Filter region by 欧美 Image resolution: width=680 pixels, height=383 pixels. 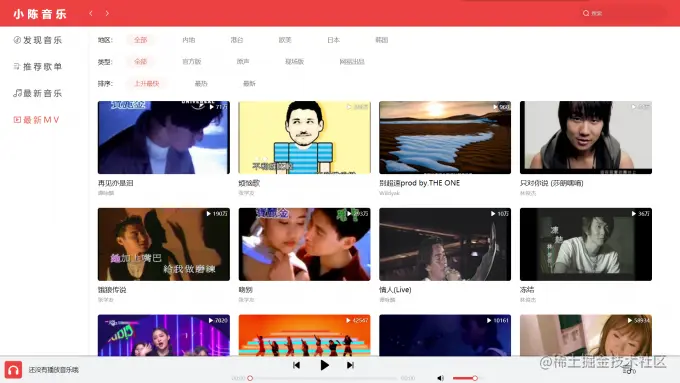point(285,40)
